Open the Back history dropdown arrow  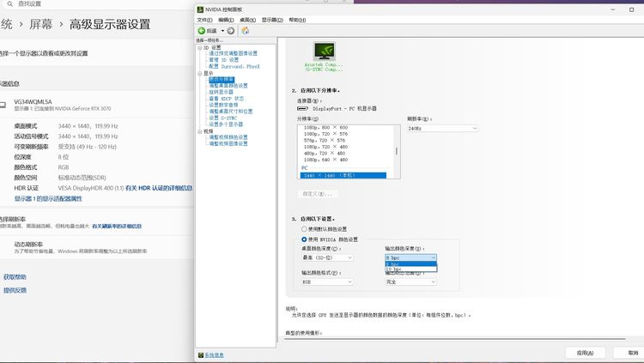point(222,31)
